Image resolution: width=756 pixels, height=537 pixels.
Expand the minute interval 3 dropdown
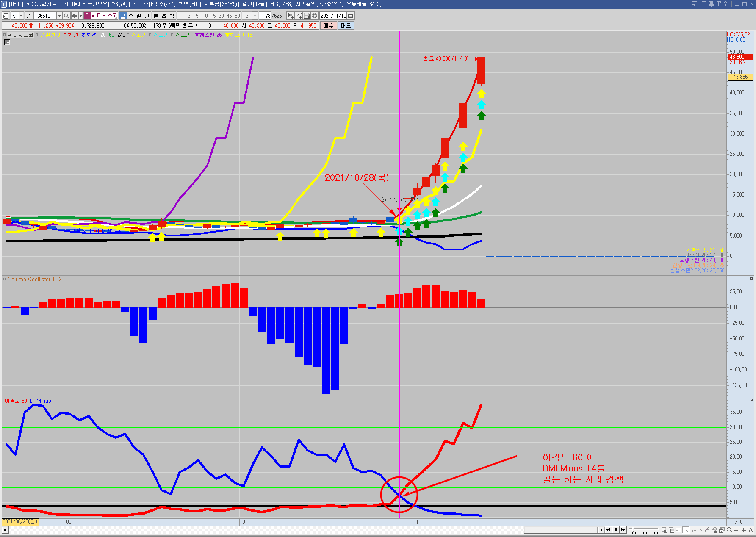255,16
